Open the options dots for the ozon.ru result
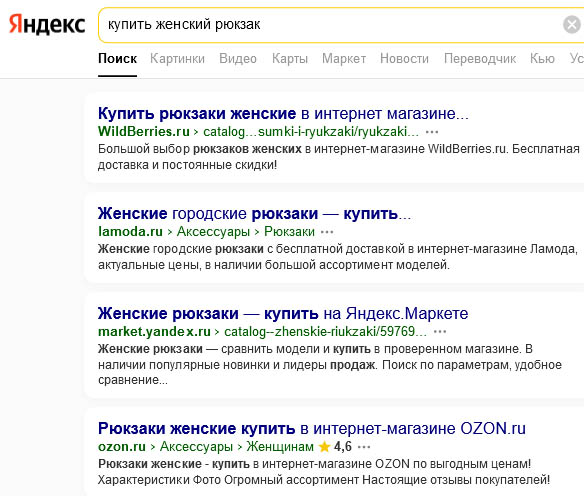The width and height of the screenshot is (584, 496). [364, 447]
